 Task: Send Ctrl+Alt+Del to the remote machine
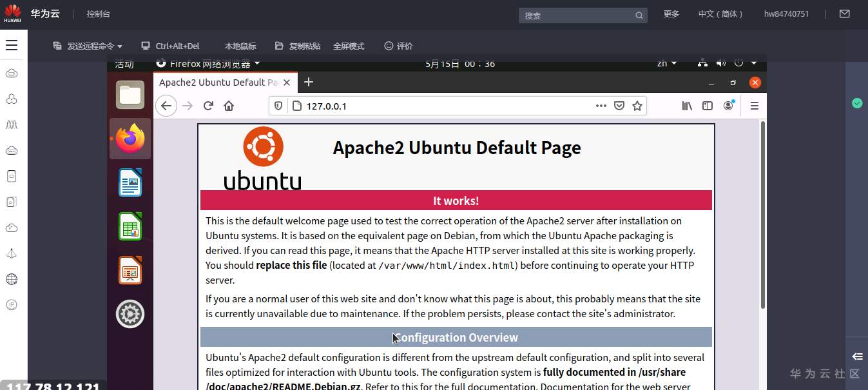[x=171, y=46]
